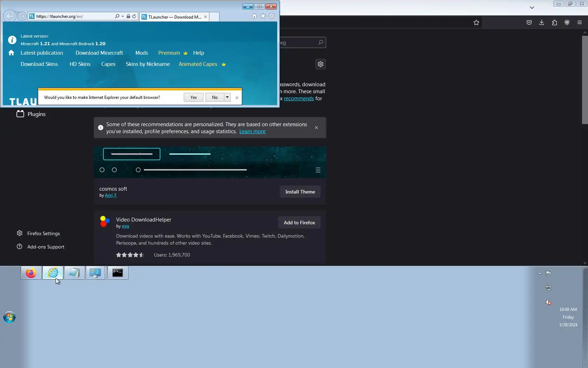588x368 pixels.
Task: Open the Windows Start menu orb
Action: 9,317
